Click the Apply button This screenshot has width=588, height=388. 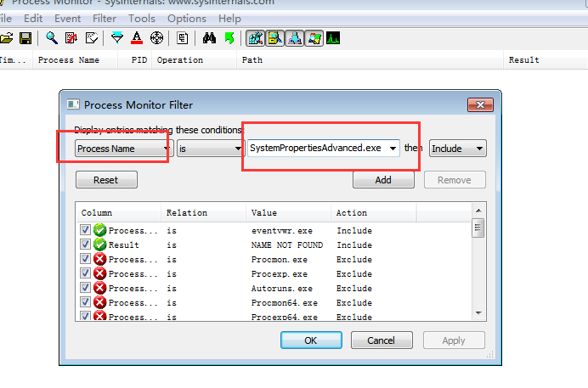pyautogui.click(x=454, y=340)
